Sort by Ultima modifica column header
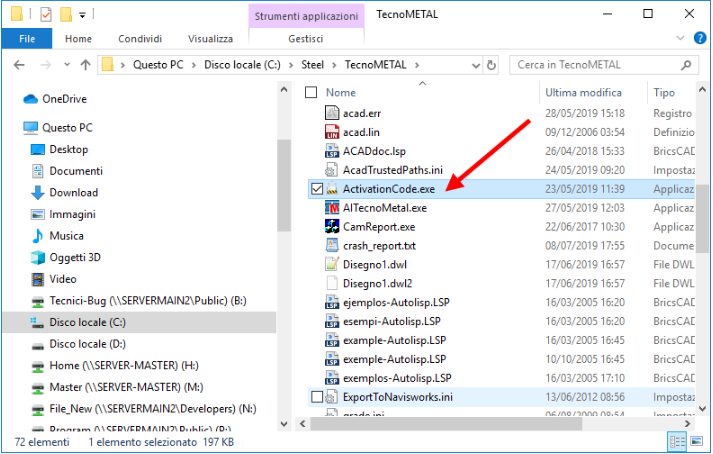The height and width of the screenshot is (454, 713). pyautogui.click(x=583, y=92)
